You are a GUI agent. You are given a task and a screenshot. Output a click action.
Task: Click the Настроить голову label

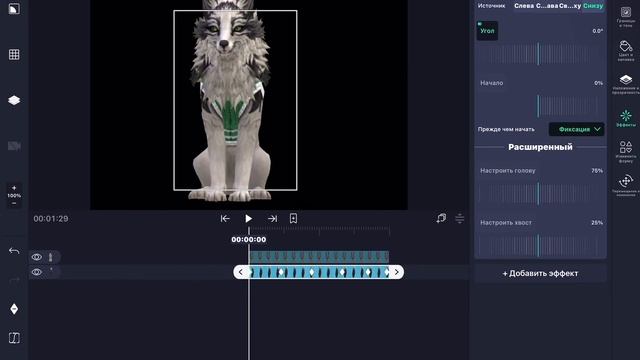pos(508,171)
